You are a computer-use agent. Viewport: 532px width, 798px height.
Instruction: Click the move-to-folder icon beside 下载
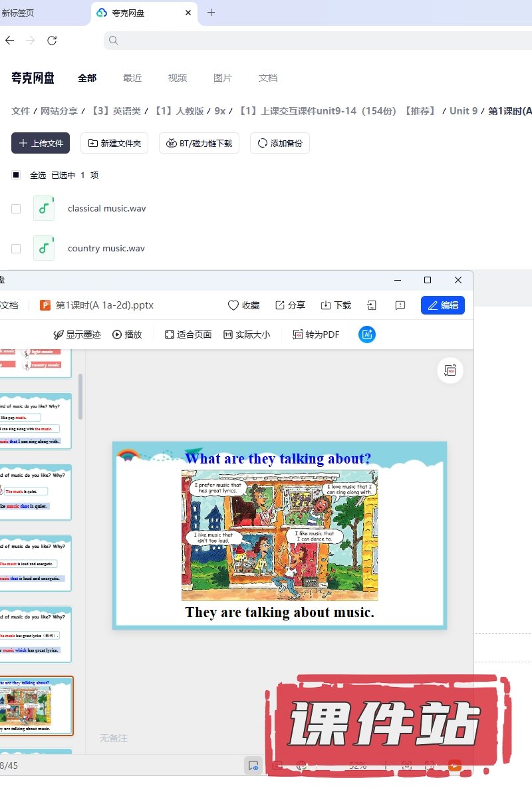[x=372, y=305]
